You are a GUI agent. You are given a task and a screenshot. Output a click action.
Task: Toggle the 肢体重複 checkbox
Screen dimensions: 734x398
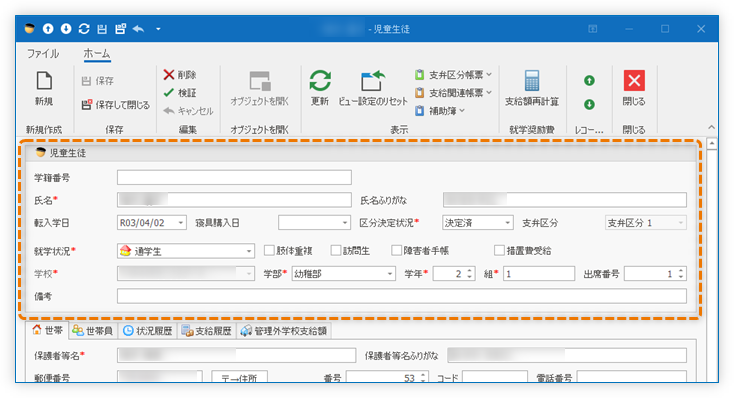pos(269,251)
